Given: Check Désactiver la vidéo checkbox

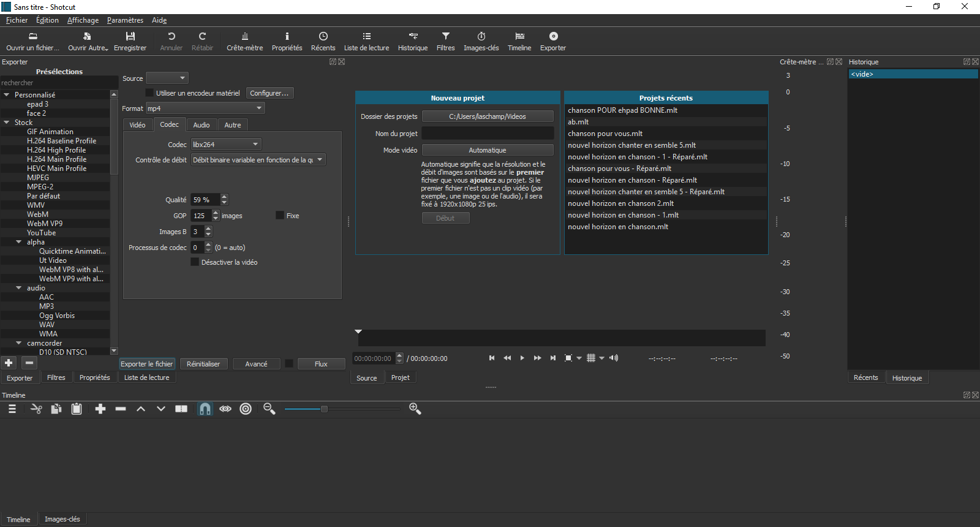Looking at the screenshot, I should coord(195,262).
